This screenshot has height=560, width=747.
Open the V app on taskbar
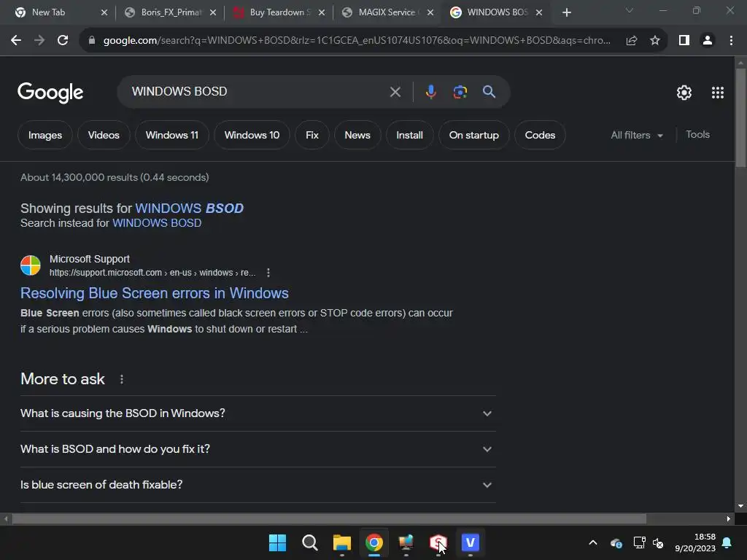471,542
